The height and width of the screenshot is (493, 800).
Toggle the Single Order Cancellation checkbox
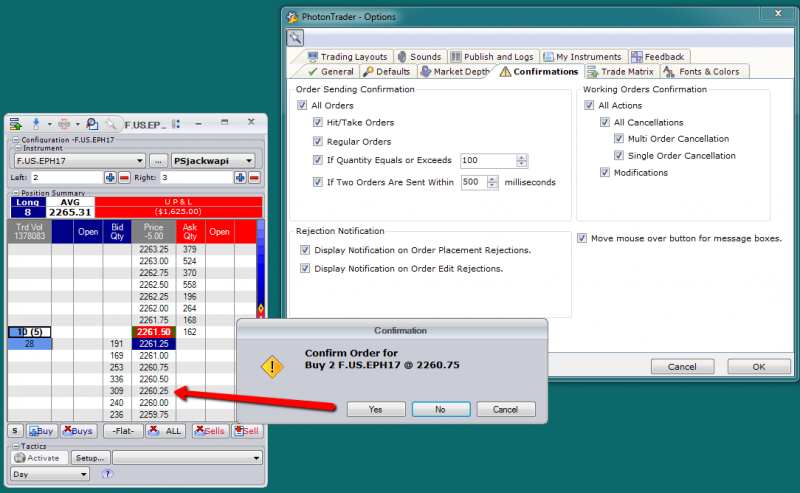[x=619, y=156]
